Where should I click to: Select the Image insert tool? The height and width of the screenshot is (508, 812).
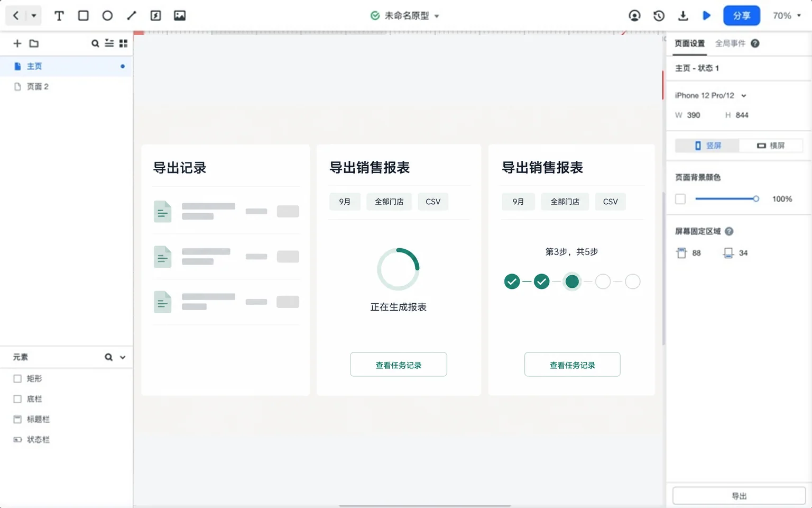180,15
